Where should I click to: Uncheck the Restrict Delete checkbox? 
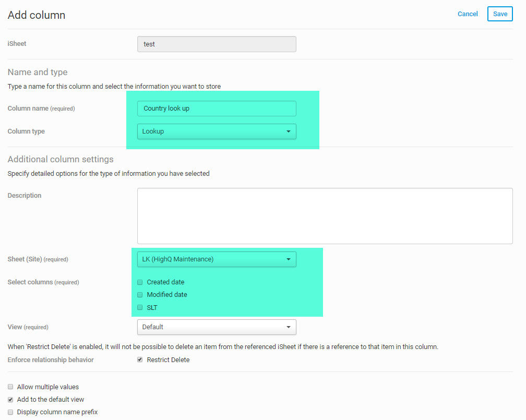point(140,360)
